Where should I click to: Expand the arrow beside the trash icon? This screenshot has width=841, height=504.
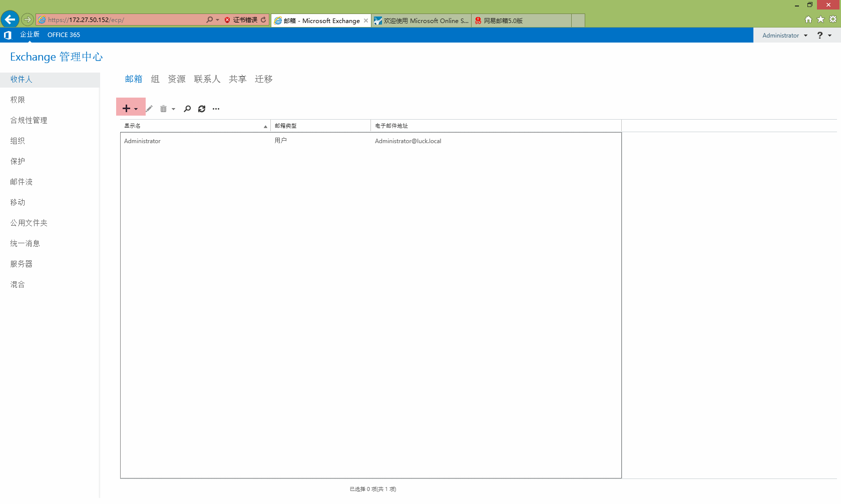tap(173, 109)
